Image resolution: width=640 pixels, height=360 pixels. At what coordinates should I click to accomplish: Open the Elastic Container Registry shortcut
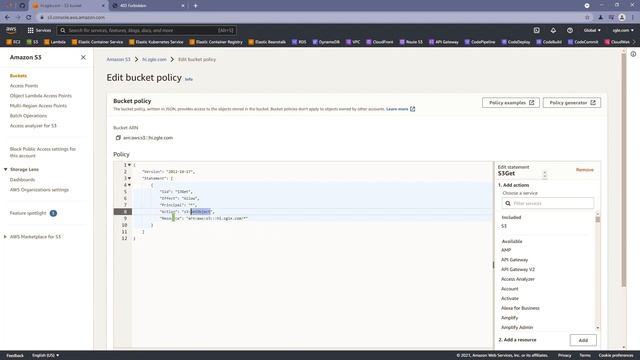click(x=216, y=42)
